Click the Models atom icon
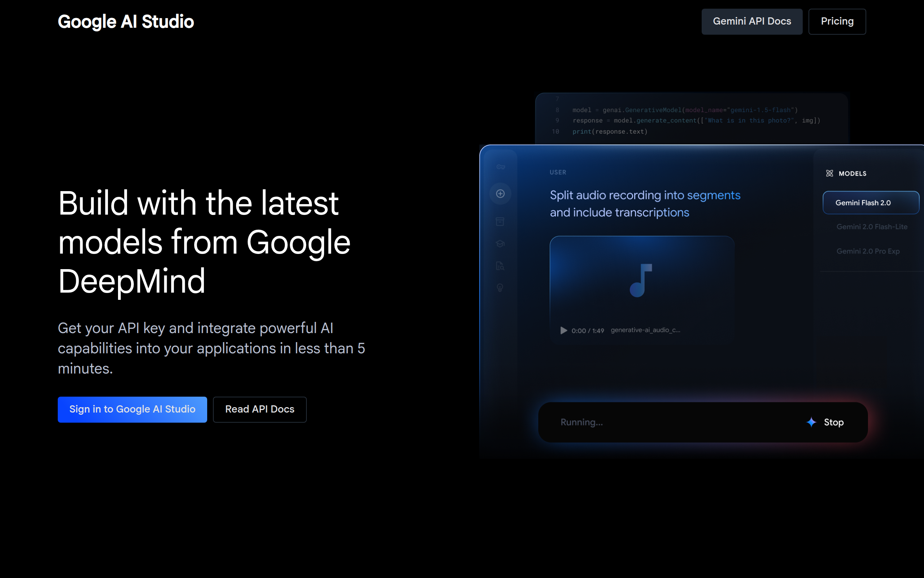Screen dimensions: 924x578 coord(829,173)
